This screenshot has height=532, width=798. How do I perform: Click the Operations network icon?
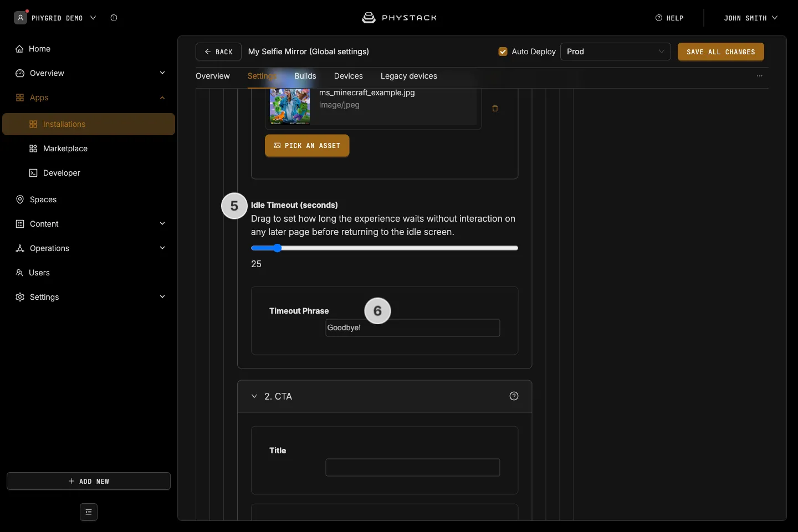[20, 248]
